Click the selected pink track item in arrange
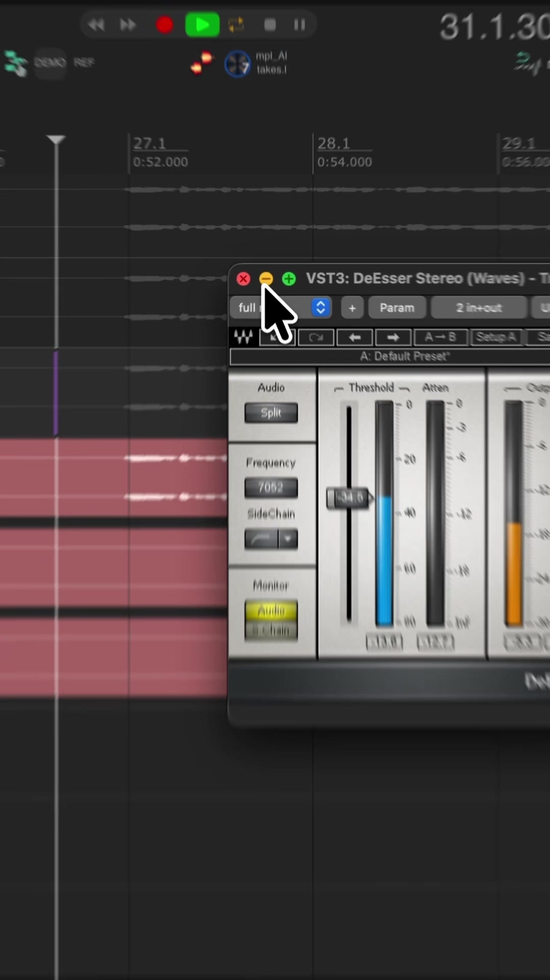Image resolution: width=550 pixels, height=980 pixels. coord(113,478)
